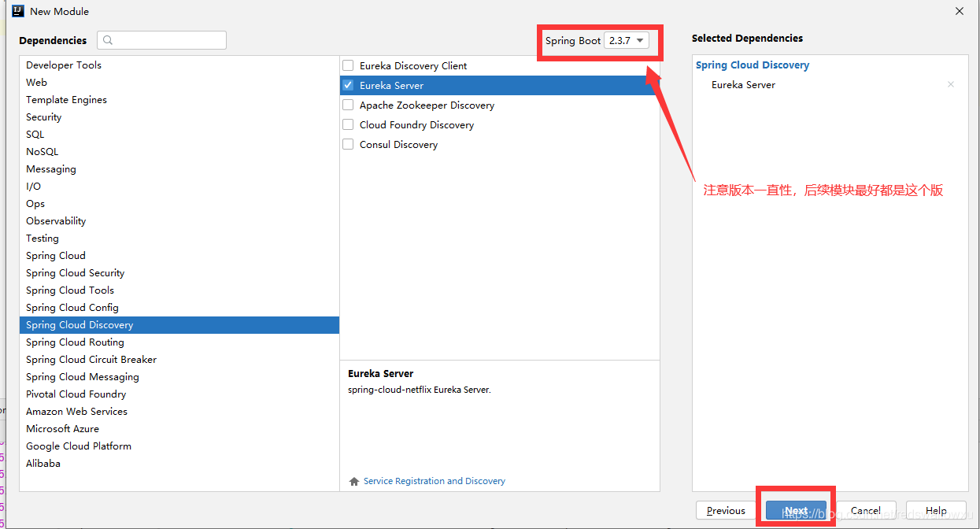Focus the Dependencies search field

click(x=161, y=40)
